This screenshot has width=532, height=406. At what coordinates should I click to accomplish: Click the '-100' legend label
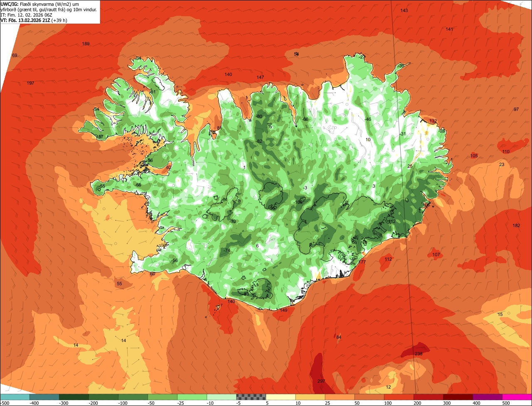tap(123, 403)
